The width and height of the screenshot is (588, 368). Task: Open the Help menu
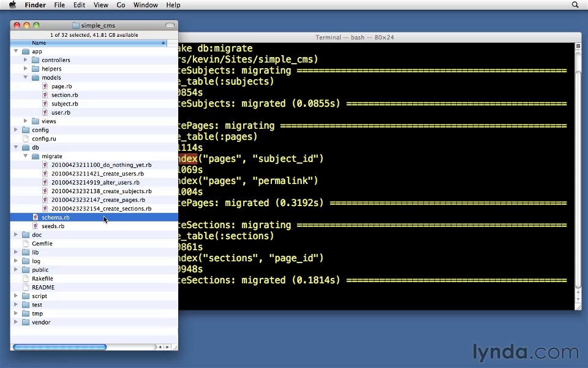point(173,5)
